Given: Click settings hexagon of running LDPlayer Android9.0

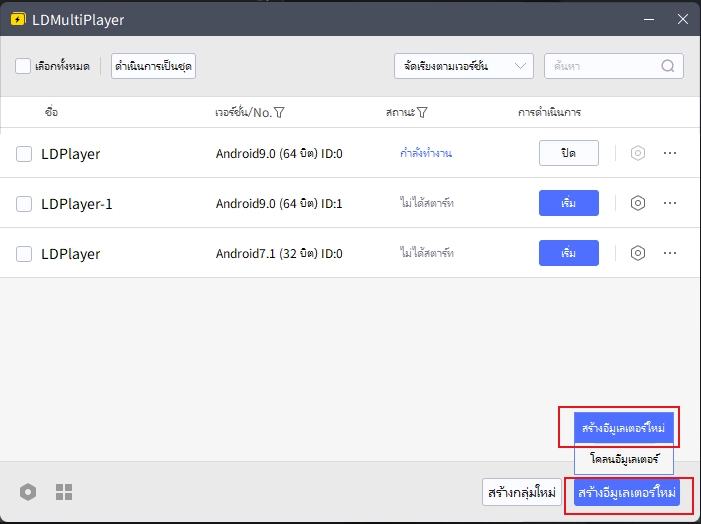Looking at the screenshot, I should pyautogui.click(x=638, y=153).
